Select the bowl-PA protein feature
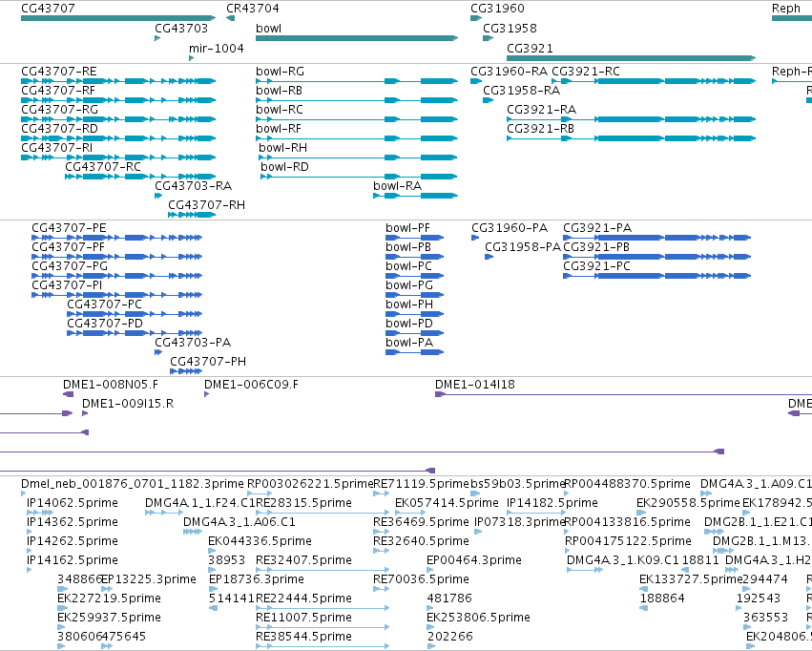Screen dimensions: 812x651 [415, 352]
